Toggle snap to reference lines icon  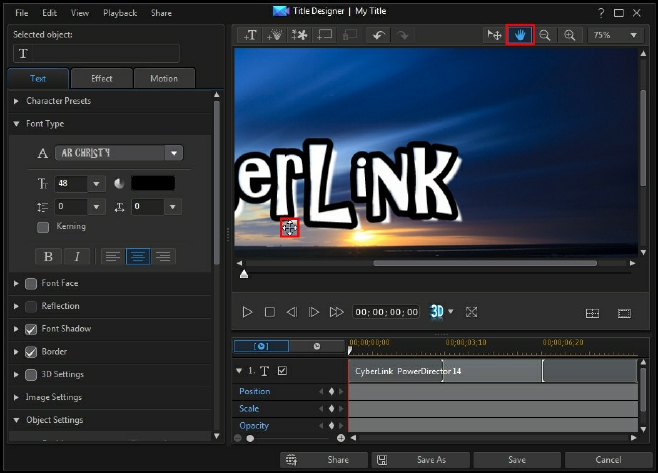click(x=592, y=314)
